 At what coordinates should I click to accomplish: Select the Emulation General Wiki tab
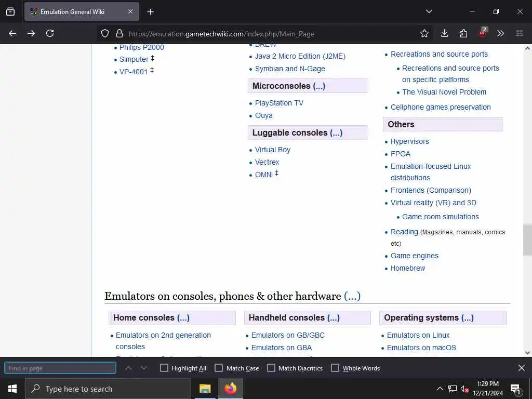click(82, 11)
